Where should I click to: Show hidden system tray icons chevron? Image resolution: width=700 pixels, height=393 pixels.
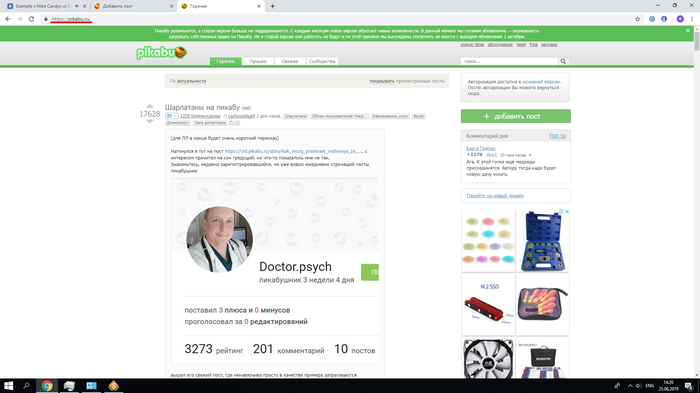(x=630, y=385)
